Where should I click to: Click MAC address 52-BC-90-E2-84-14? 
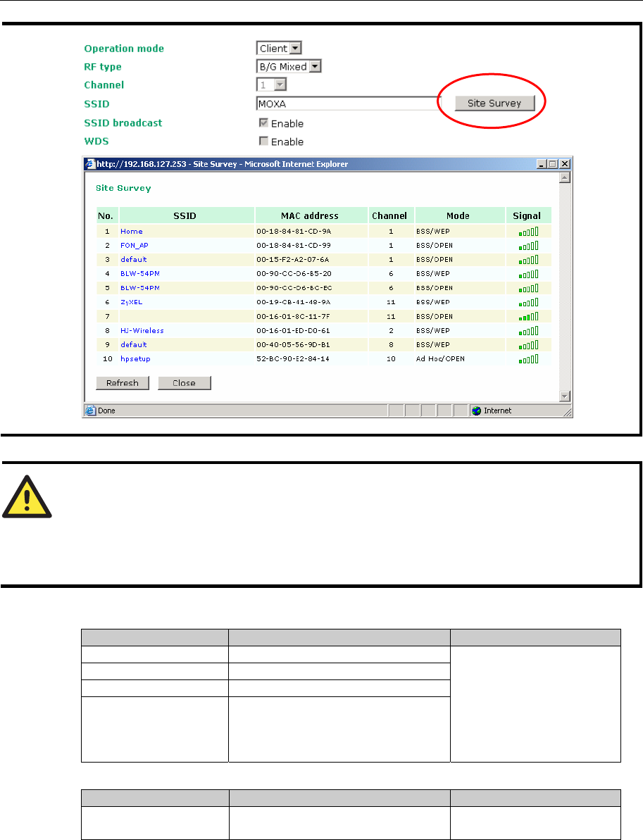[292, 359]
